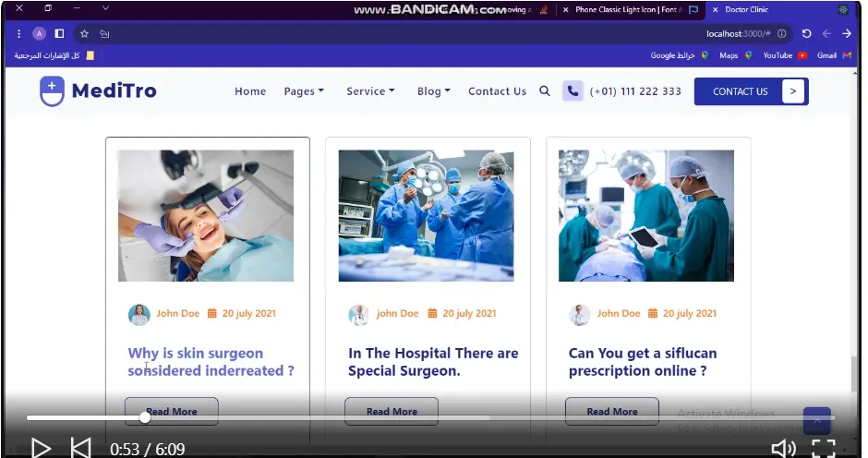Click Read More on siflucan prescription card
The width and height of the screenshot is (868, 458).
[611, 412]
